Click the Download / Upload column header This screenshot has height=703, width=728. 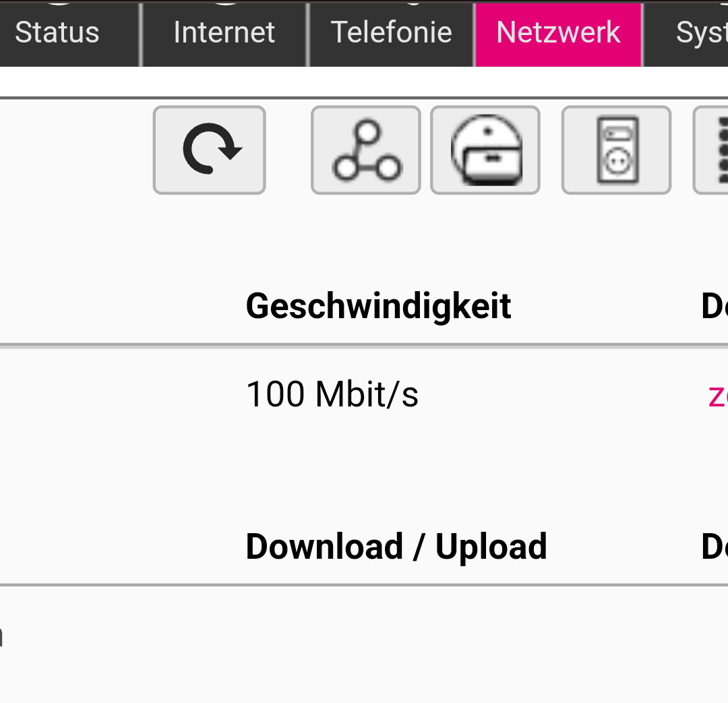click(396, 546)
